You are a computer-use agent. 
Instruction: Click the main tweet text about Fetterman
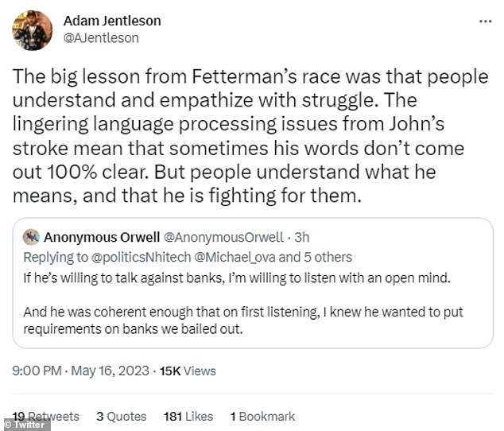pyautogui.click(x=250, y=136)
